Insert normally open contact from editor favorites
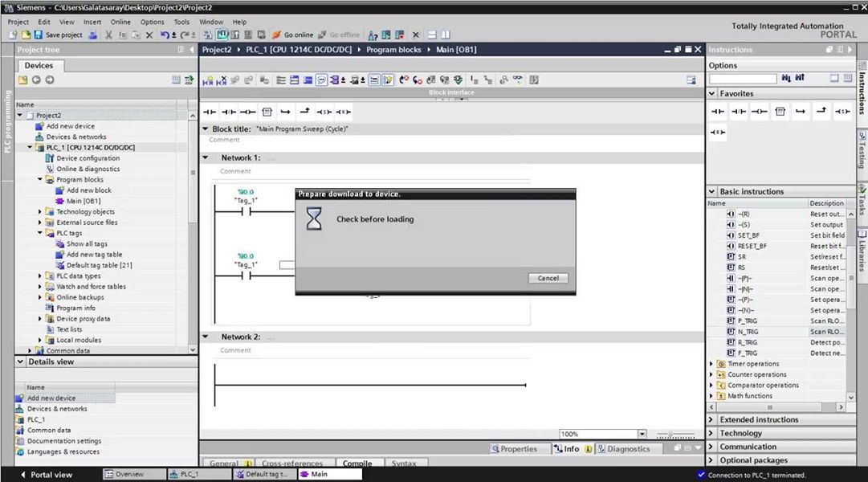The width and height of the screenshot is (868, 482). [x=210, y=112]
